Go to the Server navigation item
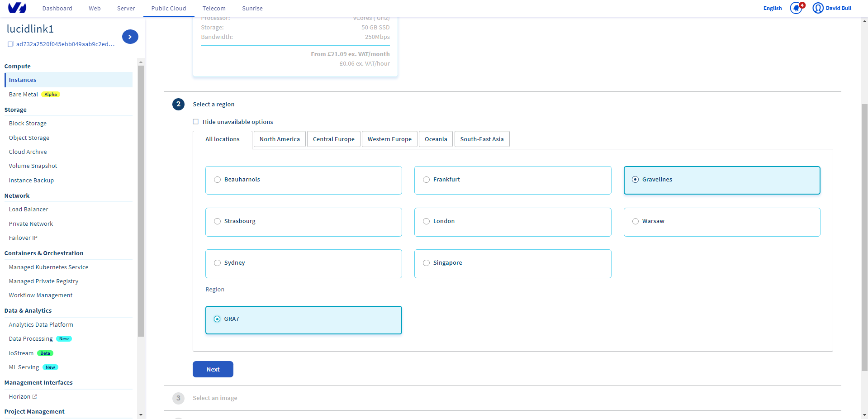868x419 pixels. coord(126,8)
